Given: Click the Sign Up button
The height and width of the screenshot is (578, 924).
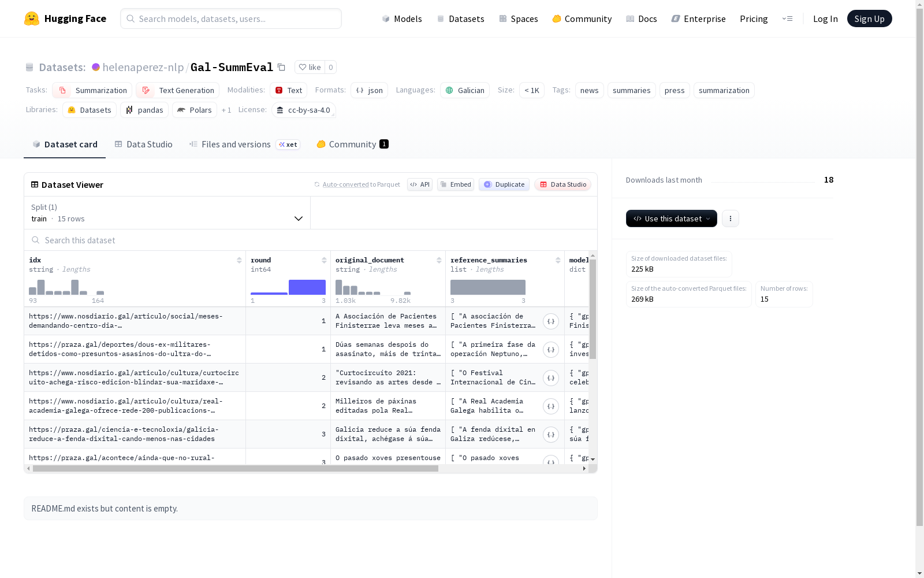Looking at the screenshot, I should coord(870,18).
